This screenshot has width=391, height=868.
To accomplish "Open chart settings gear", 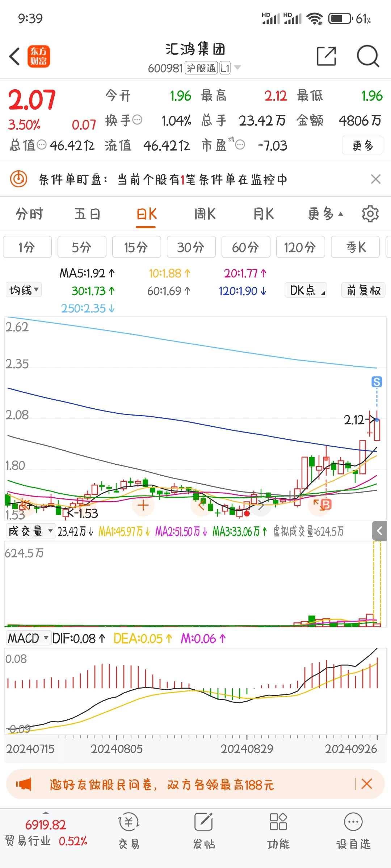I will pos(370,214).
